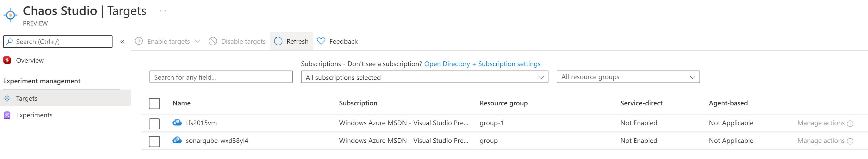Image resolution: width=868 pixels, height=159 pixels.
Task: Refresh the targets list
Action: [291, 41]
